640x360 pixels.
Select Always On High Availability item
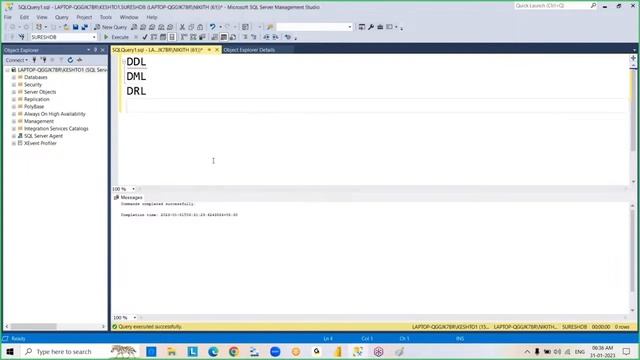(x=54, y=114)
